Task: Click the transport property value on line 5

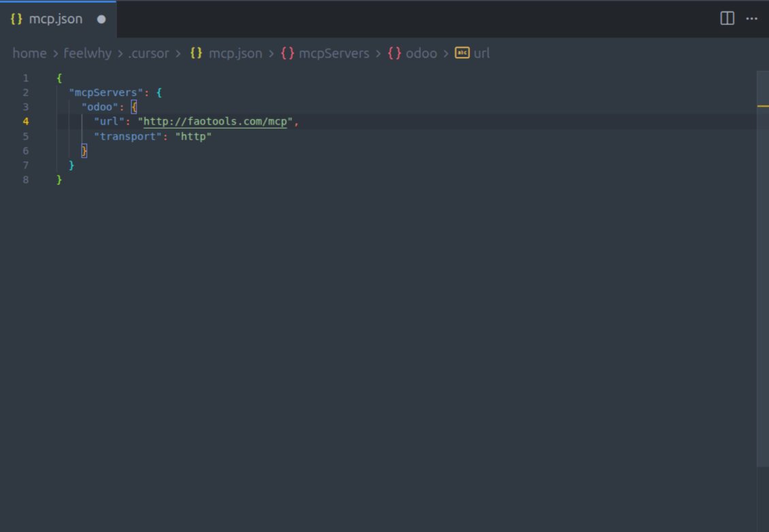Action: tap(194, 136)
